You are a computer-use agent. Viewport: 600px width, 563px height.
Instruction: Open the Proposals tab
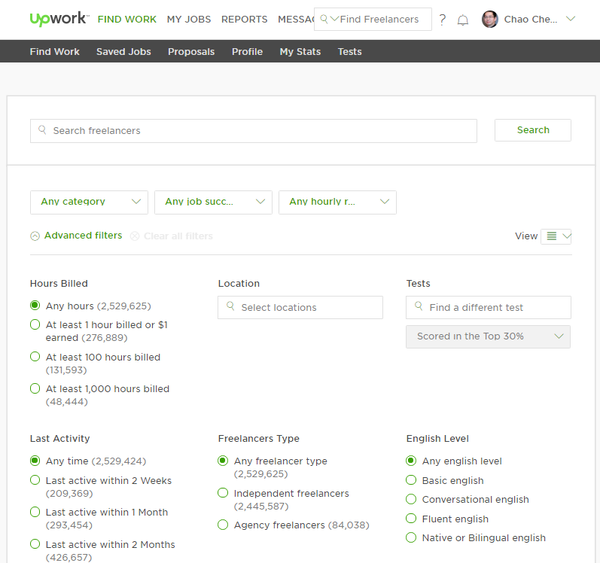pos(191,52)
